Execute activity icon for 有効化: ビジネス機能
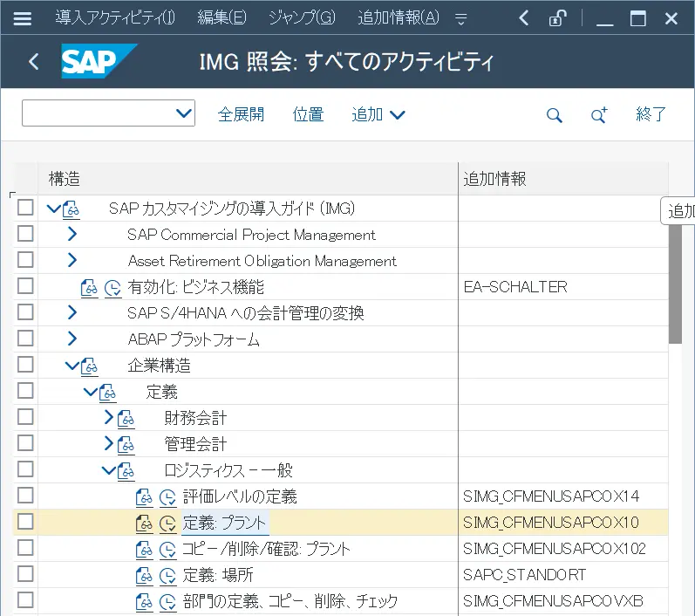Screen dimensions: 695x616 [x=113, y=288]
